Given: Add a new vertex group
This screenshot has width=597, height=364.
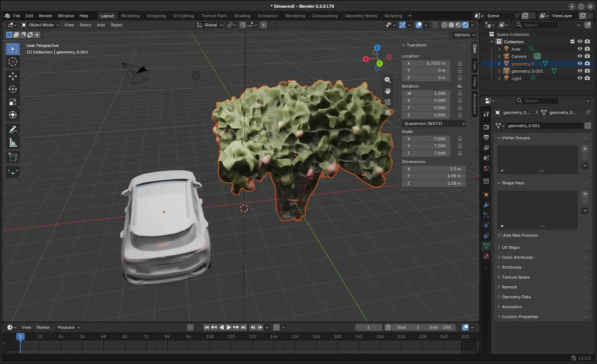Looking at the screenshot, I should click(585, 149).
